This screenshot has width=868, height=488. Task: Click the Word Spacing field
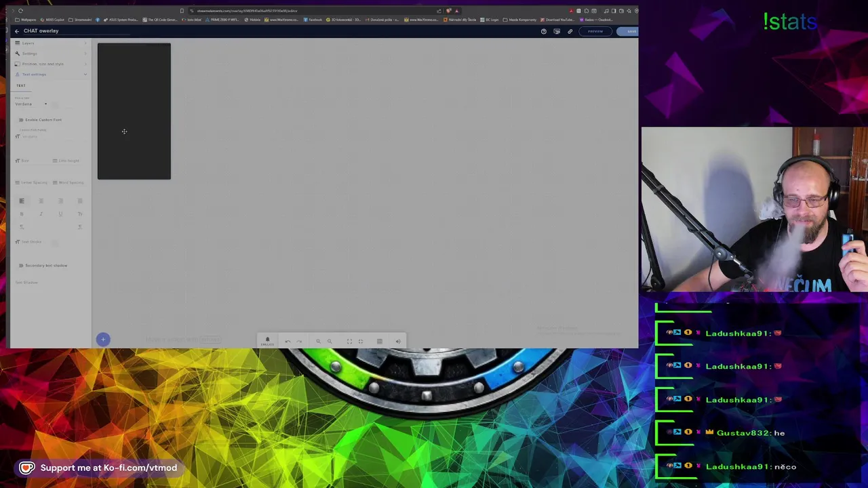tap(68, 182)
